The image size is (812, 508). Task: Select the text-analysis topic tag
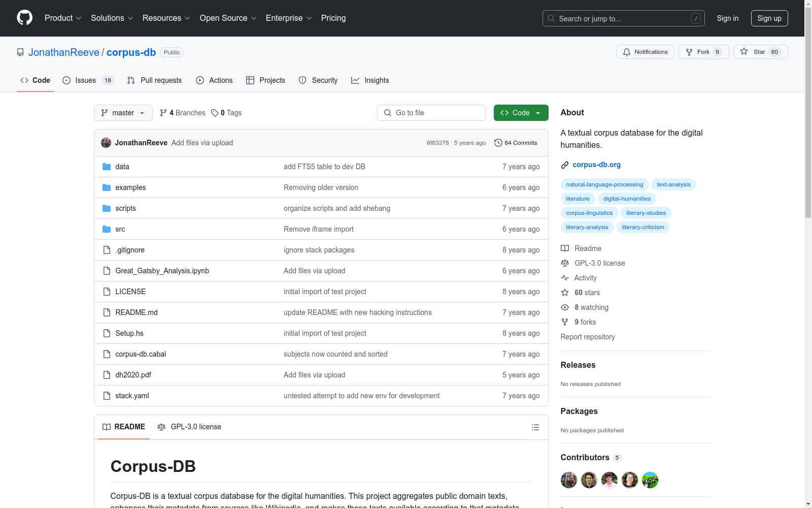[673, 184]
